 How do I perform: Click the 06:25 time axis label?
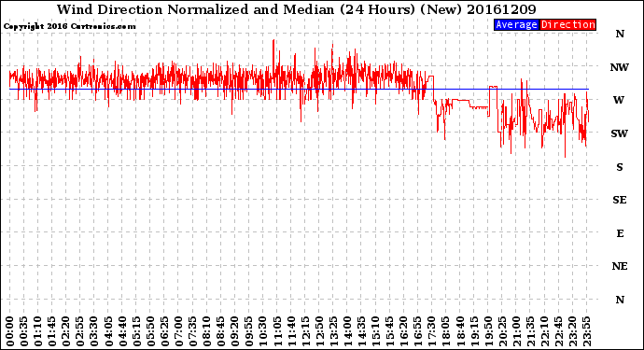coord(164,331)
